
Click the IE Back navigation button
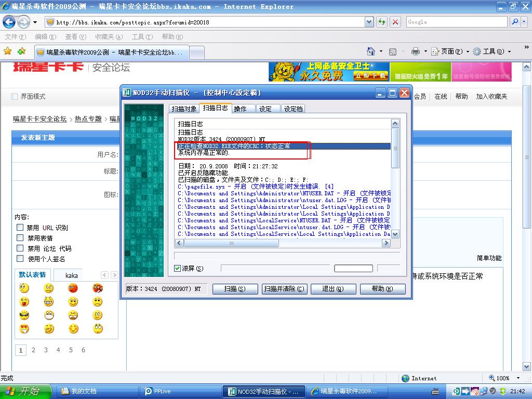tap(9, 22)
